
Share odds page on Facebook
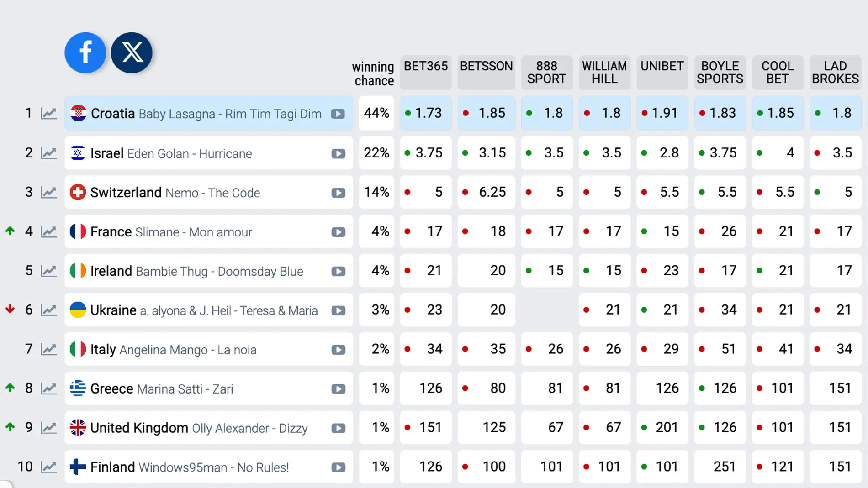tap(85, 52)
